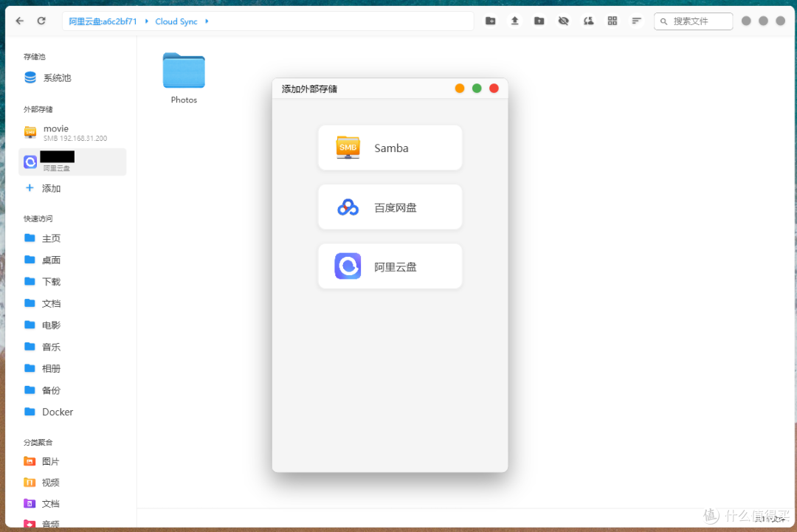
Task: Toggle hidden files with the crossed-eye icon
Action: click(563, 21)
